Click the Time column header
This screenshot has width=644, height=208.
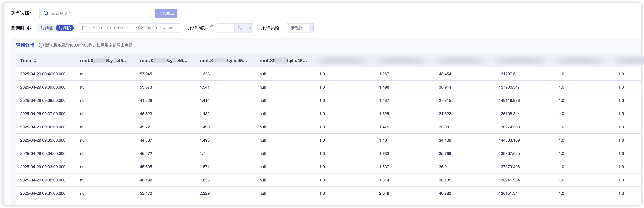click(26, 61)
